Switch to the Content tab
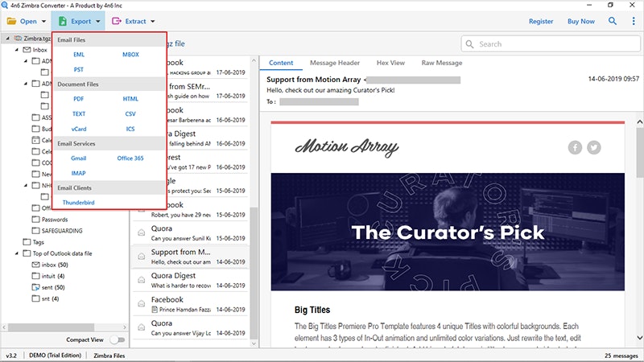The height and width of the screenshot is (362, 644). [x=281, y=63]
